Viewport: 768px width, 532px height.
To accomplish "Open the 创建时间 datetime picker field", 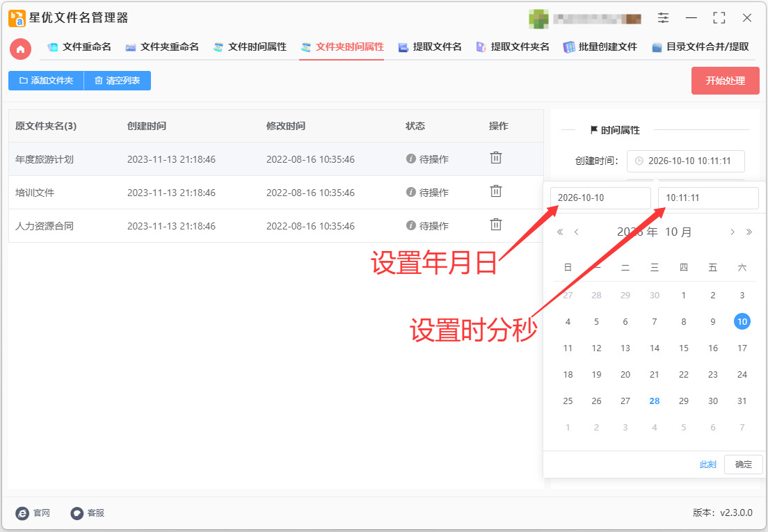I will pos(686,161).
